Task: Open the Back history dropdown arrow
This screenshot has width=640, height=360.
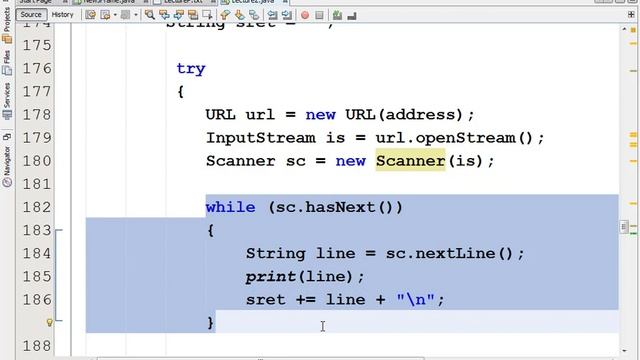Action: (x=115, y=16)
